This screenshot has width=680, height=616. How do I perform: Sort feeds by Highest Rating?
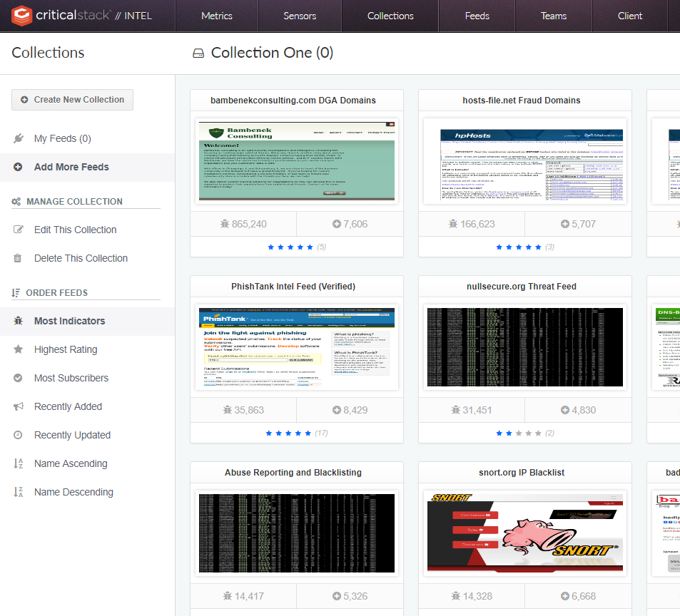pyautogui.click(x=66, y=349)
